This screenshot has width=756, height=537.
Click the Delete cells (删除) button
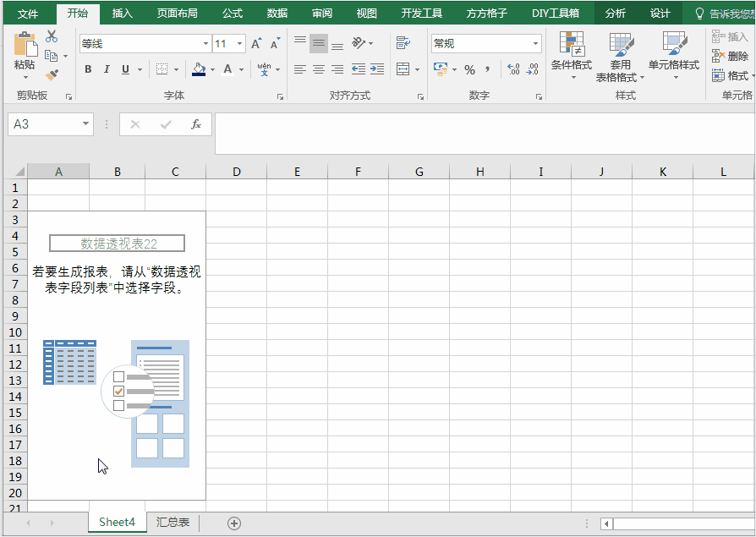tap(730, 56)
